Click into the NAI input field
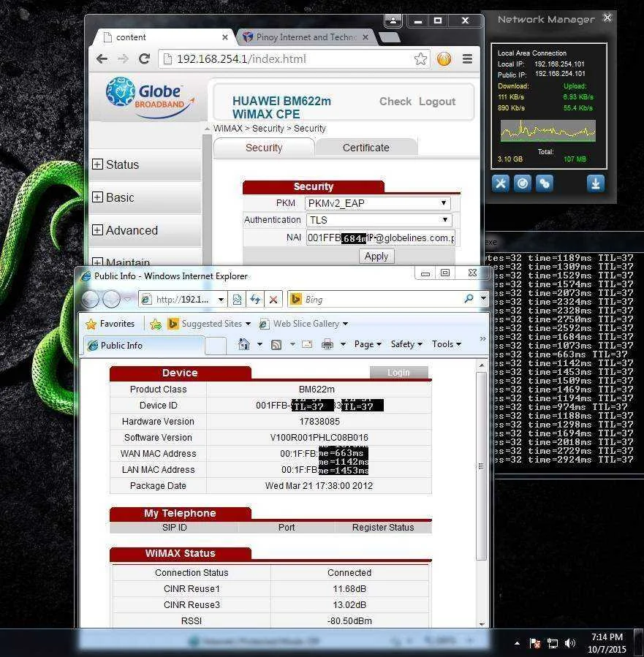This screenshot has height=657, width=644. [x=380, y=238]
